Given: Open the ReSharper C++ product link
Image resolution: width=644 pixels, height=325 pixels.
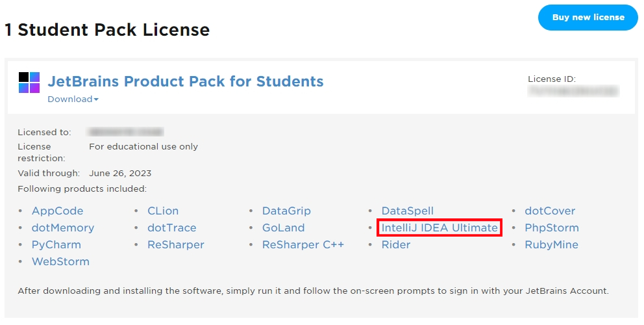Looking at the screenshot, I should point(303,244).
